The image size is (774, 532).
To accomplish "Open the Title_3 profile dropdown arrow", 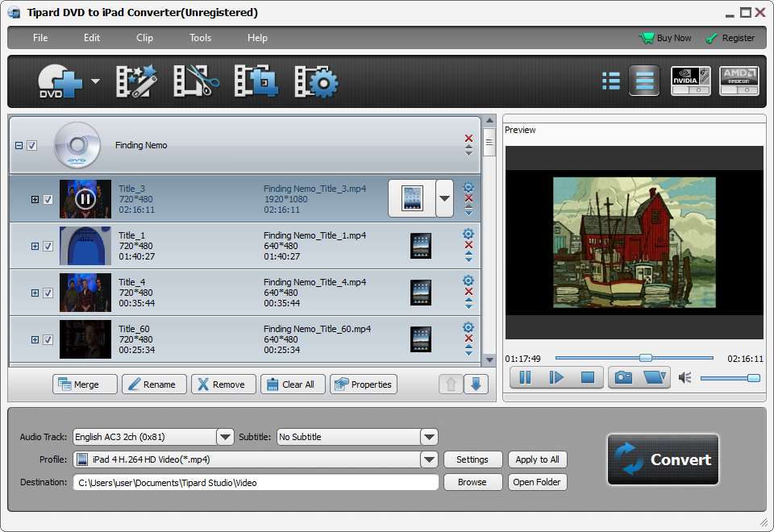I will 445,198.
